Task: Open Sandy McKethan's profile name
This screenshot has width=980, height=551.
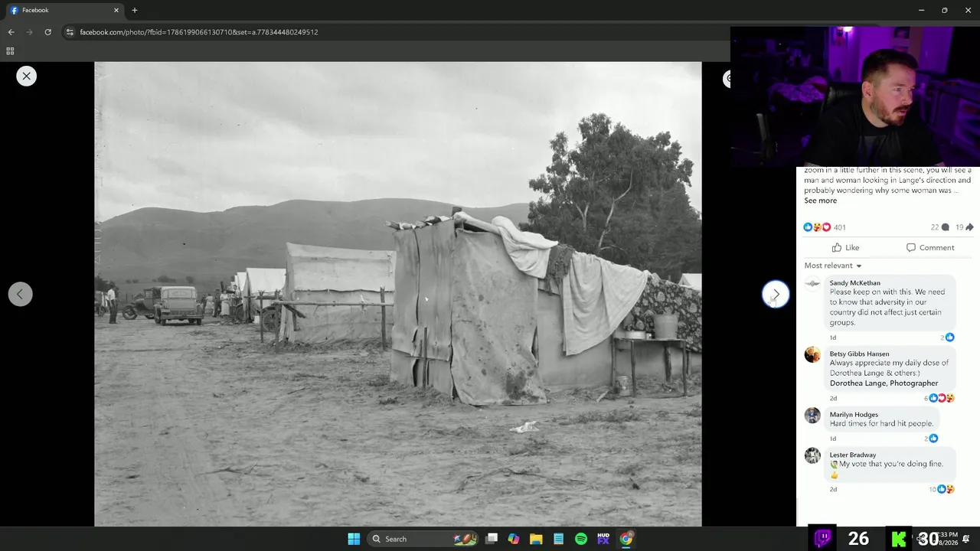Action: [854, 283]
